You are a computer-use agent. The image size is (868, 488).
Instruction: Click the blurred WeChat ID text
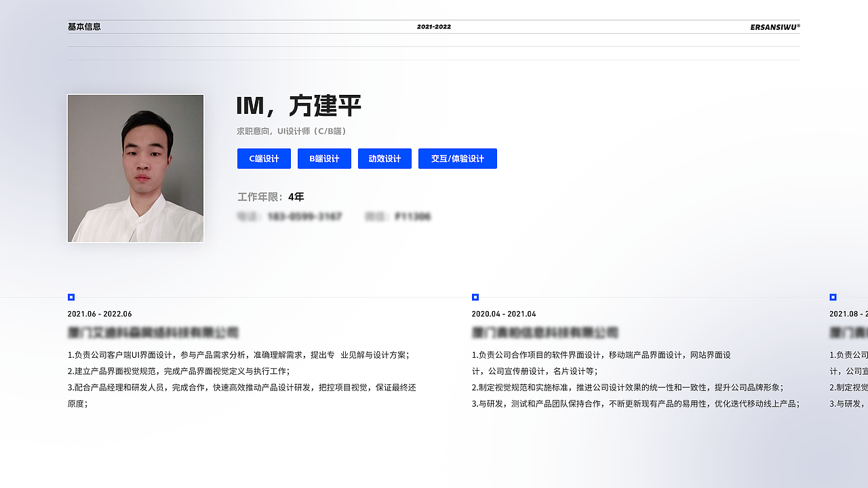(397, 216)
